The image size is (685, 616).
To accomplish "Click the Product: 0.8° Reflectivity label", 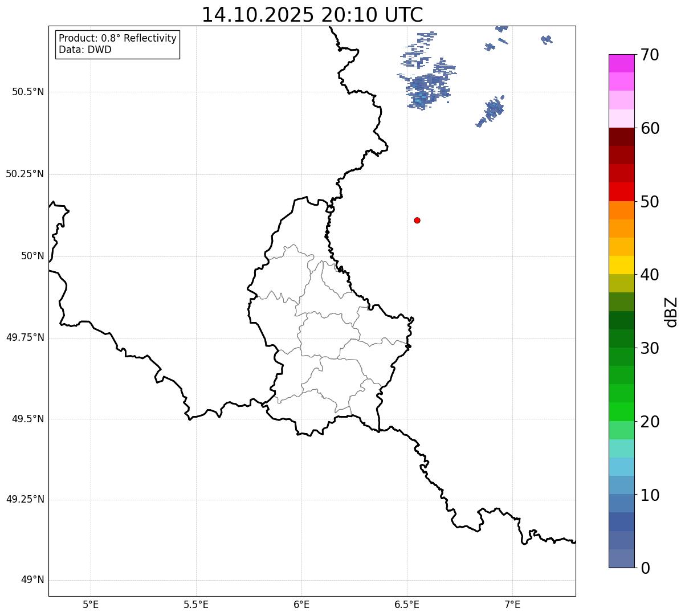I will (x=117, y=38).
